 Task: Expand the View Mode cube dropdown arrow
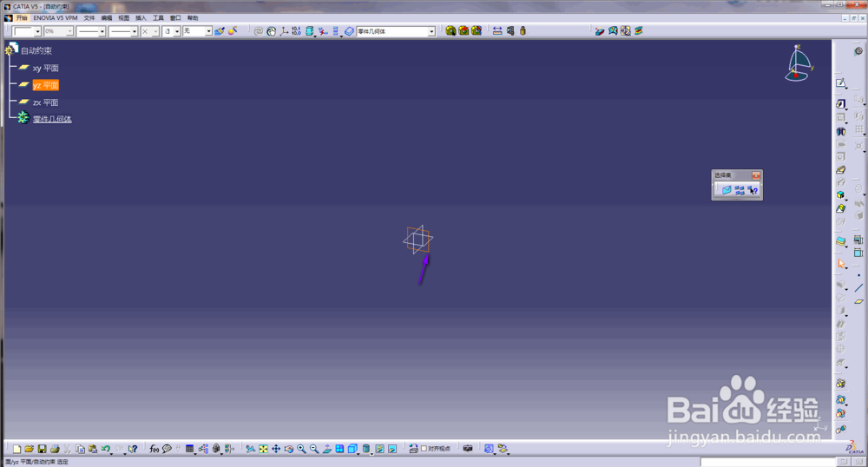pos(358,454)
